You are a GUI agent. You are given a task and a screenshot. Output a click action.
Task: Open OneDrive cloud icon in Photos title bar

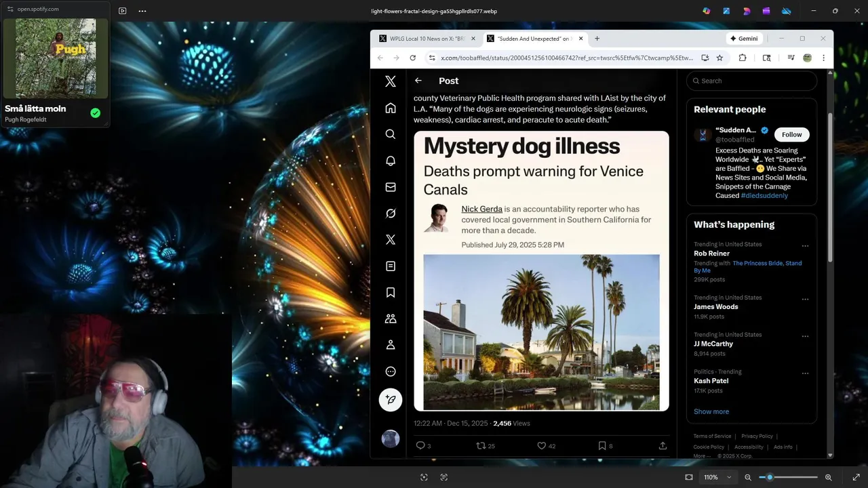[x=787, y=11]
